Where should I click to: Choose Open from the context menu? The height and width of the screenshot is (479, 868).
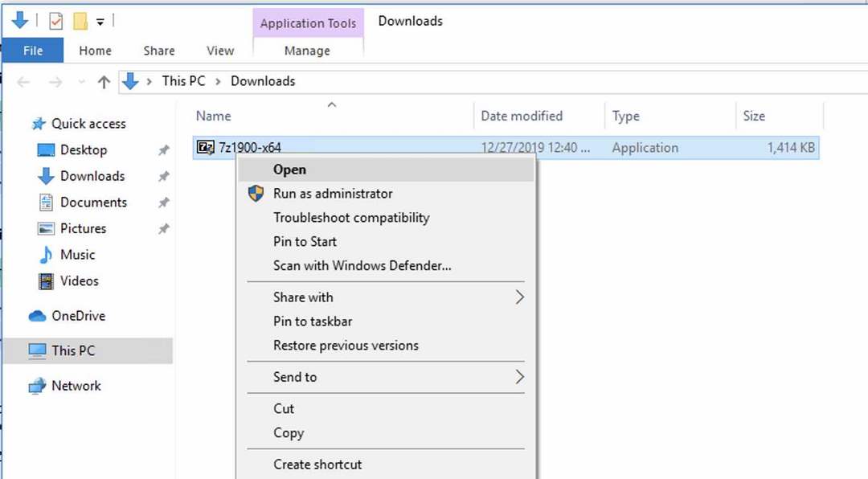[x=387, y=170]
